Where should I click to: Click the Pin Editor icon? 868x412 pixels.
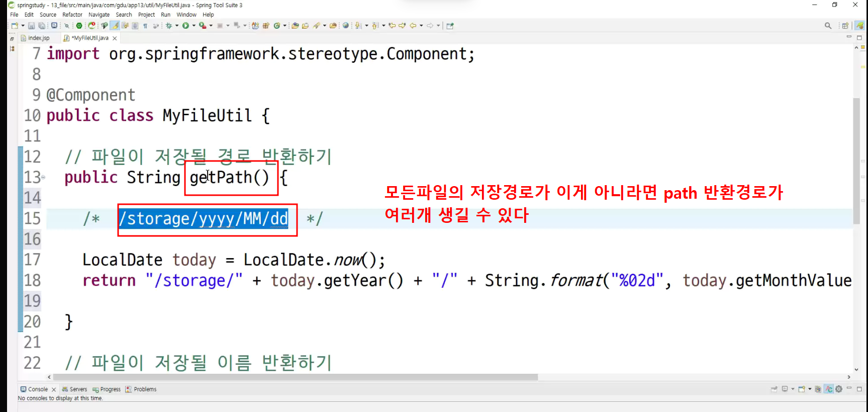pyautogui.click(x=450, y=26)
